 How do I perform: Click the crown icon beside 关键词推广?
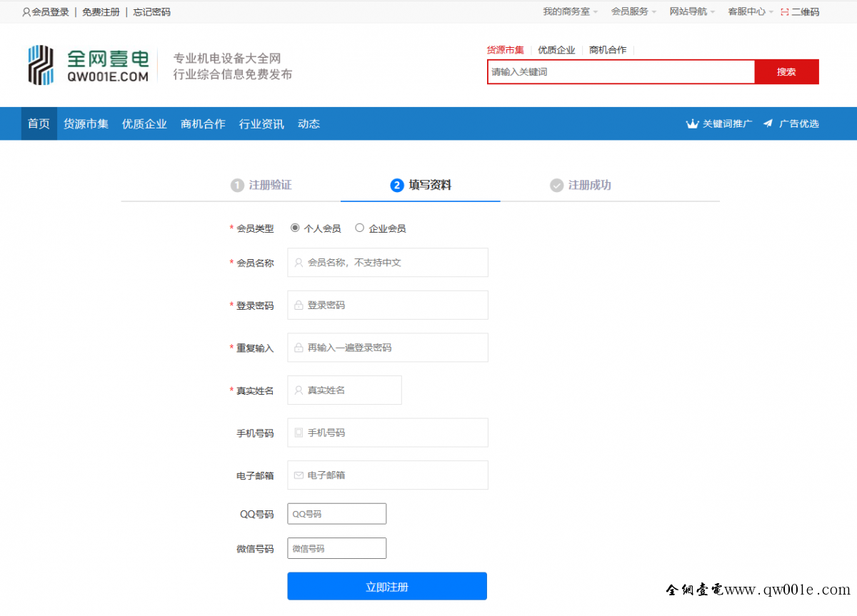tap(692, 124)
